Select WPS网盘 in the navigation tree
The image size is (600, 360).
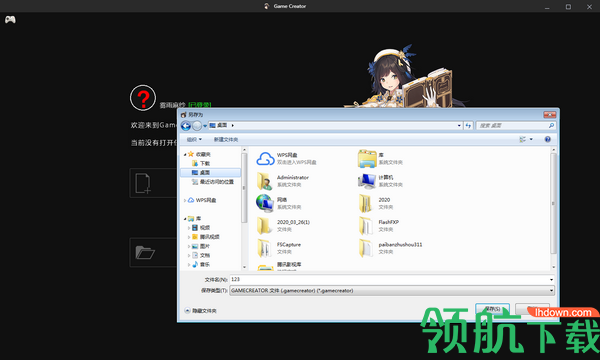[x=202, y=200]
